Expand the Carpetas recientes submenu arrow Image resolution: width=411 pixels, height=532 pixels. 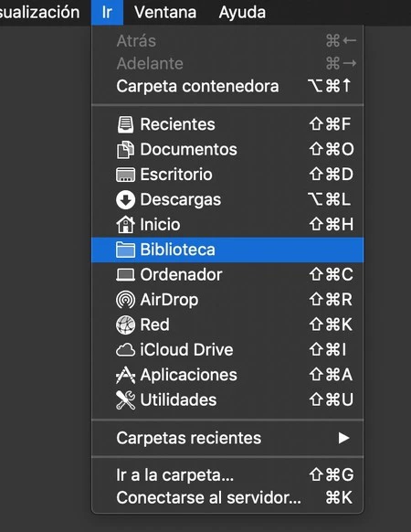[343, 438]
